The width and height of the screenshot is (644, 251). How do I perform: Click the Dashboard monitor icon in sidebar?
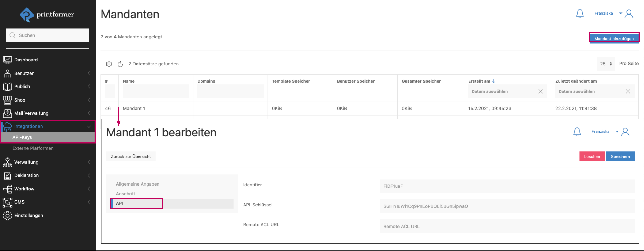tap(7, 60)
